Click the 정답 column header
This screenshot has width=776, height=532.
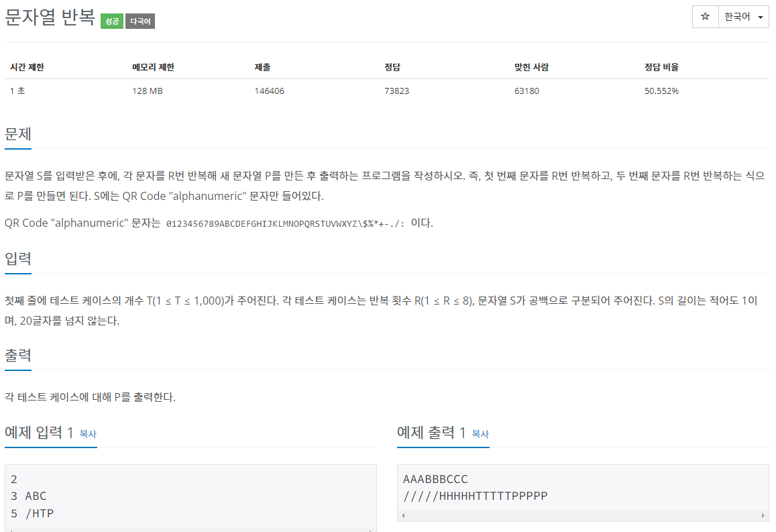[392, 67]
